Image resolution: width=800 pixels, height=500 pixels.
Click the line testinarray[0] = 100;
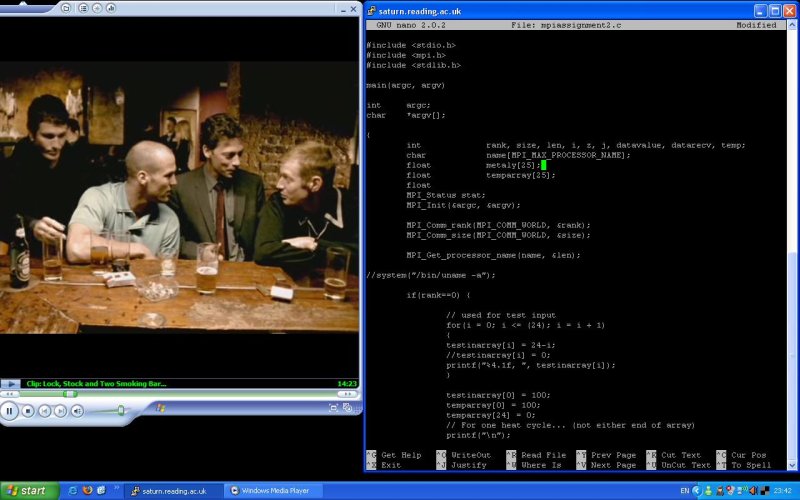[x=498, y=395]
